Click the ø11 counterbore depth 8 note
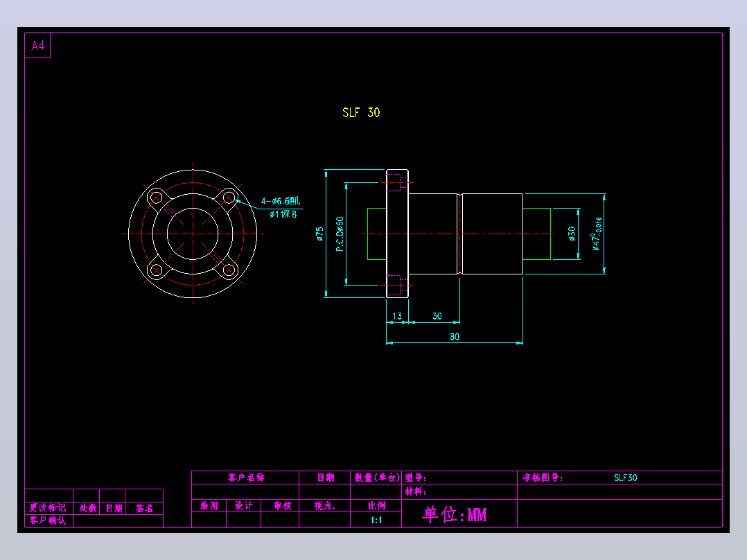Image resolution: width=747 pixels, height=560 pixels. pyautogui.click(x=283, y=214)
